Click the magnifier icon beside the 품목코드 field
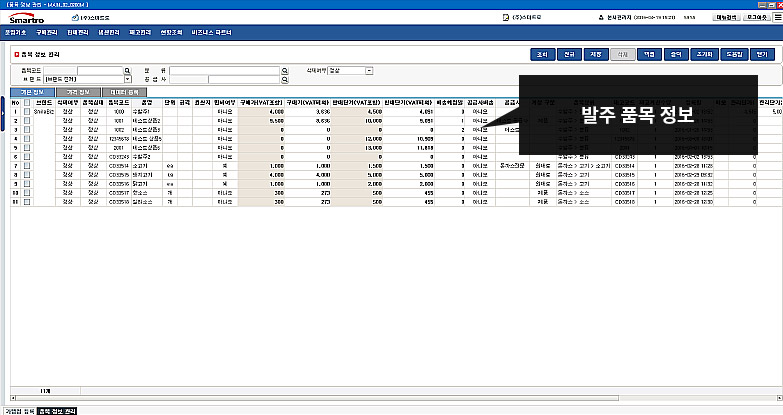The image size is (783, 415). (127, 71)
